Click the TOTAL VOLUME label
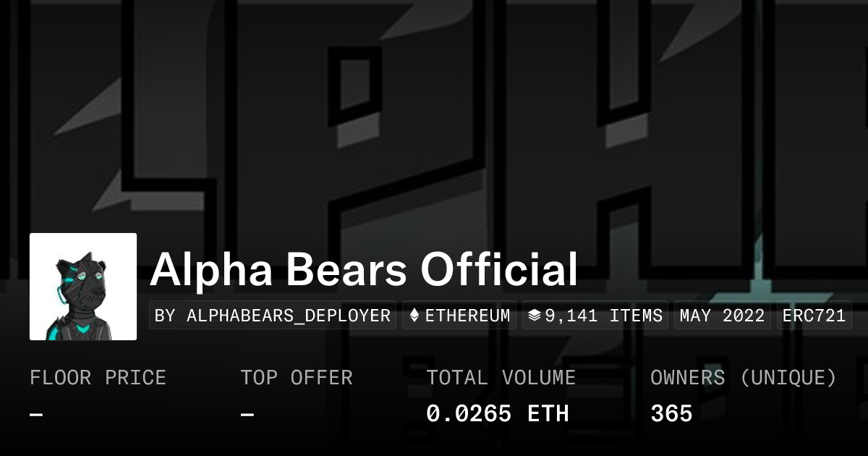Image resolution: width=868 pixels, height=456 pixels. [x=501, y=378]
